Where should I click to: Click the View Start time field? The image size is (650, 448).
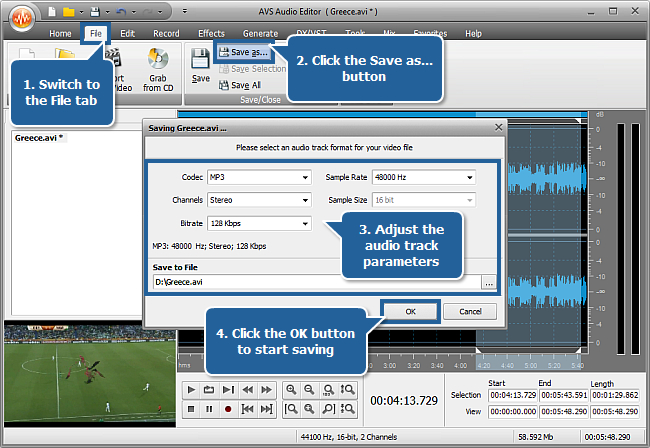click(x=513, y=412)
